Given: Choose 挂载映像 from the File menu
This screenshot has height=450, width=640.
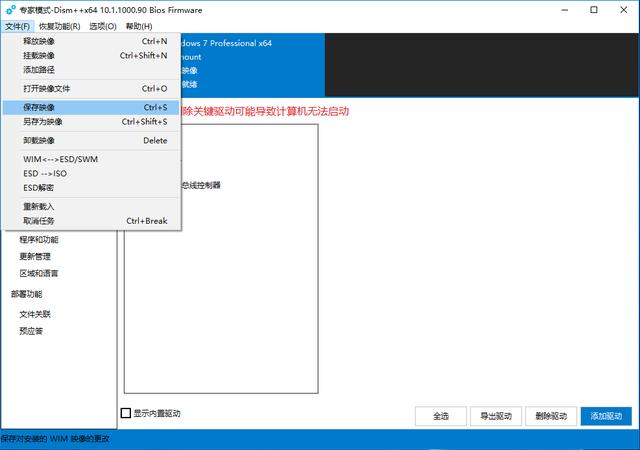Looking at the screenshot, I should click(92, 56).
